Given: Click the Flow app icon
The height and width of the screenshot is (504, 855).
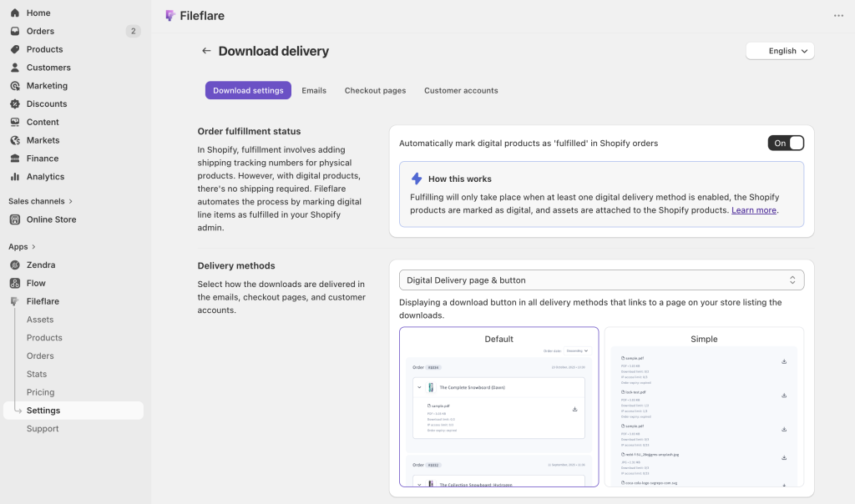Looking at the screenshot, I should (15, 283).
